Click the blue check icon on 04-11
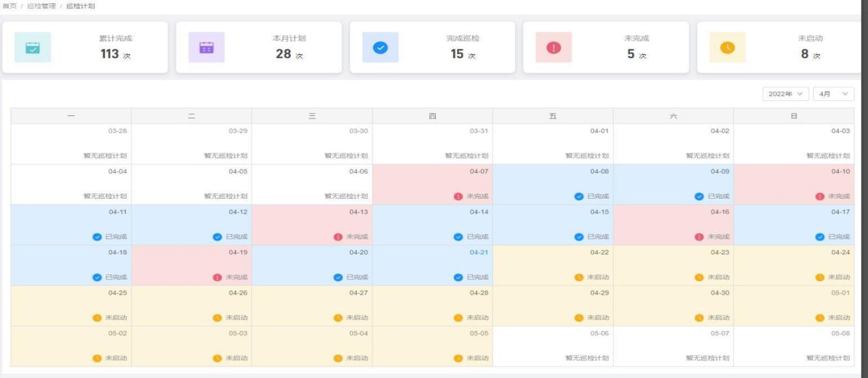This screenshot has width=868, height=378. point(97,237)
